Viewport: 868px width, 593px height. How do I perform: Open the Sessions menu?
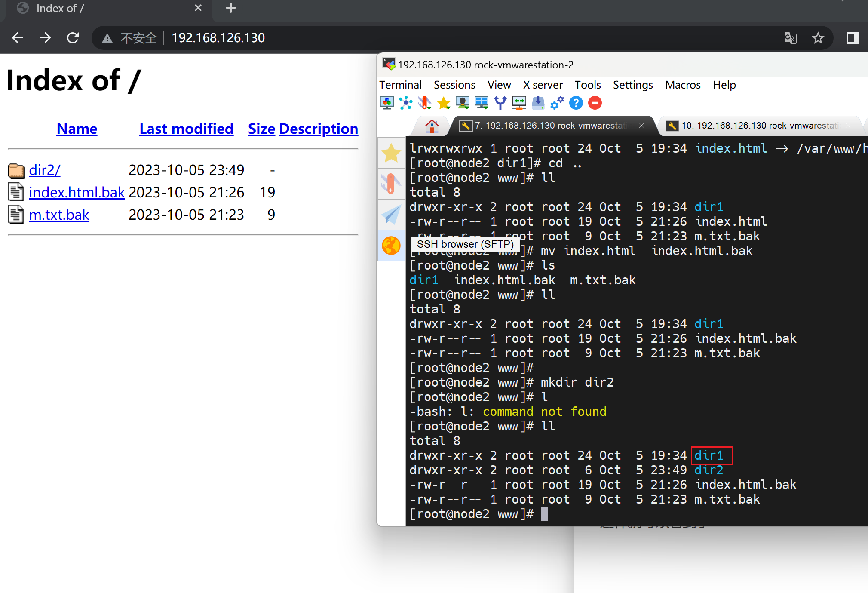(454, 85)
